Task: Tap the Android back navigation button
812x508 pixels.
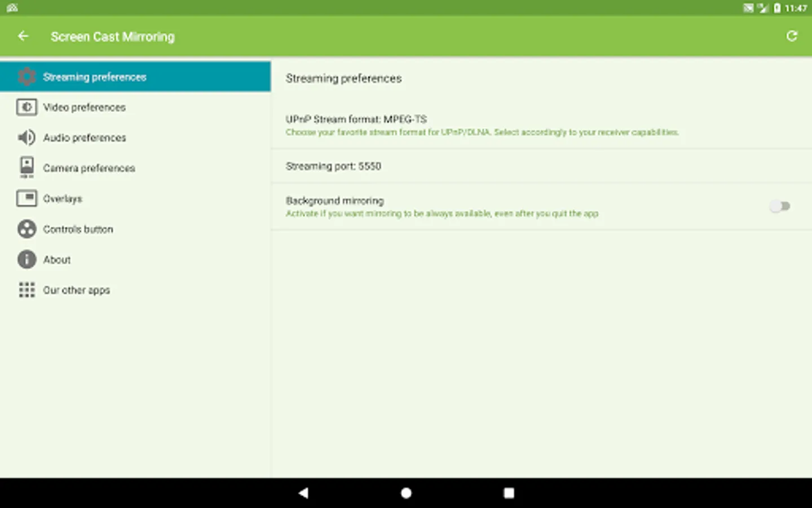Action: [303, 493]
